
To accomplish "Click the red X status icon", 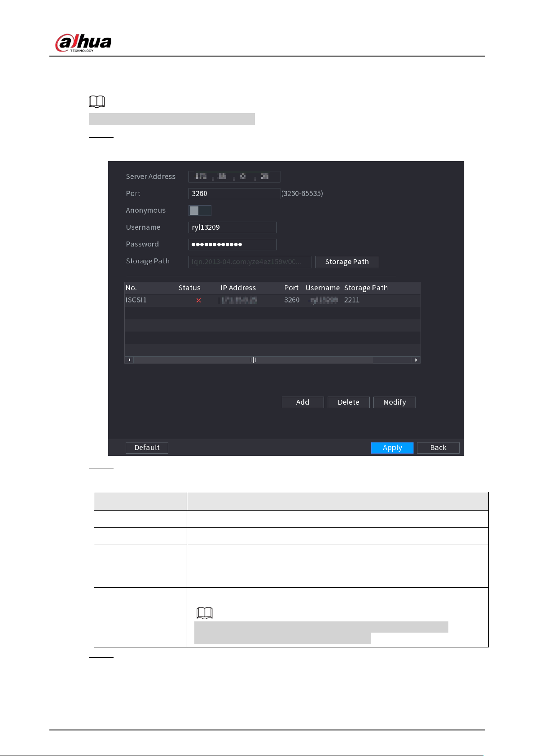I will tap(198, 300).
